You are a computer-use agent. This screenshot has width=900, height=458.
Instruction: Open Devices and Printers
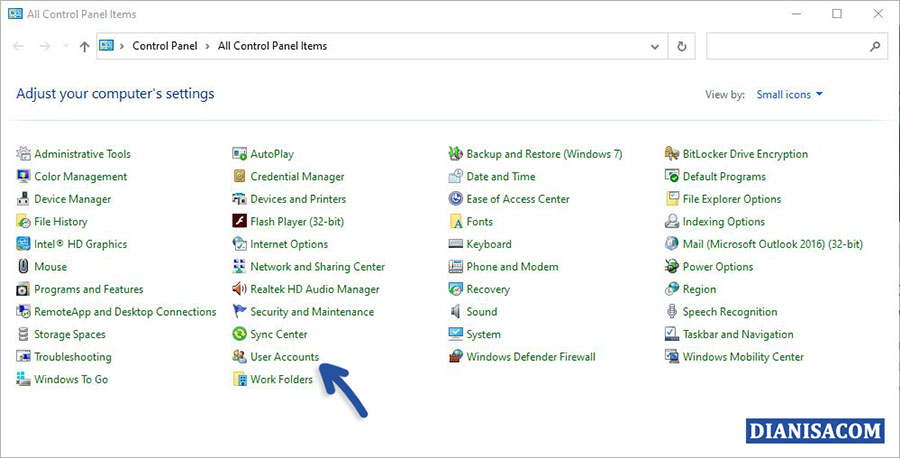click(x=298, y=199)
